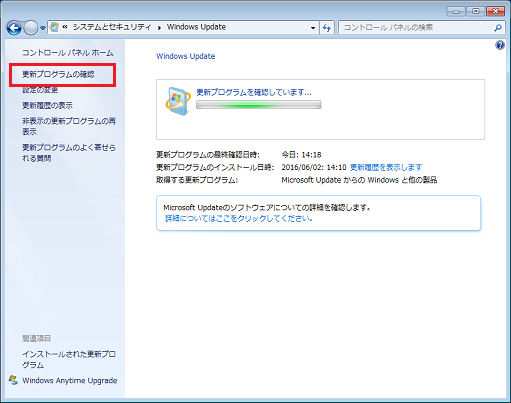The width and height of the screenshot is (511, 403).
Task: Minimize the Windows Update window
Action: (x=456, y=11)
